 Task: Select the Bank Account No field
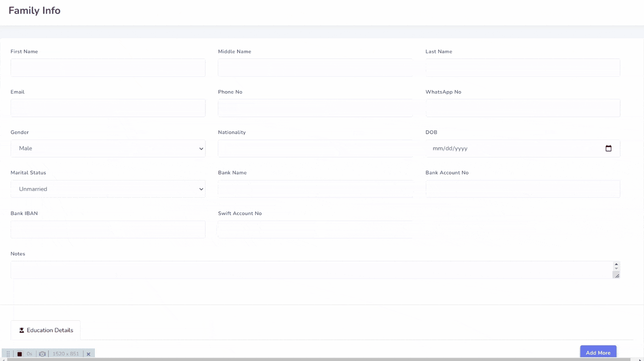(x=523, y=189)
